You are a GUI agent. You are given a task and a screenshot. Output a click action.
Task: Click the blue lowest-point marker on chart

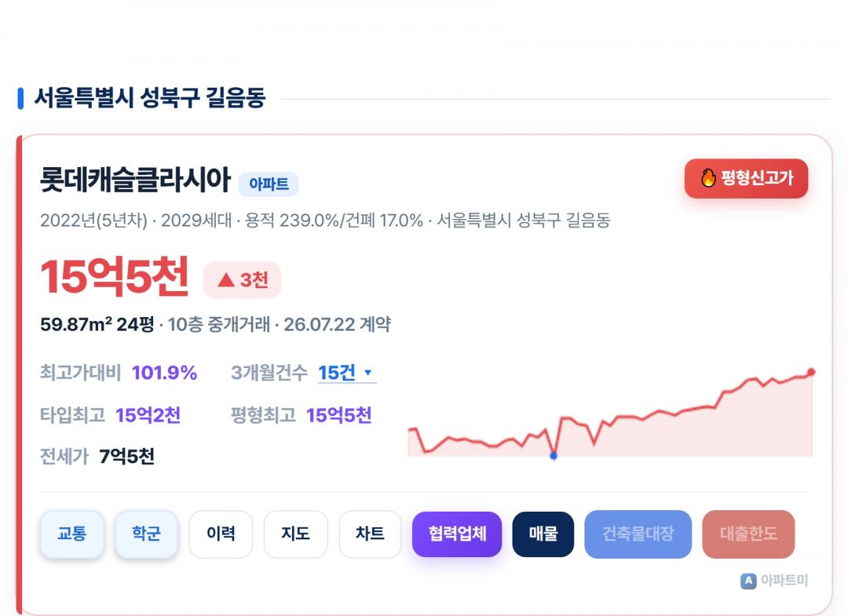click(x=554, y=455)
